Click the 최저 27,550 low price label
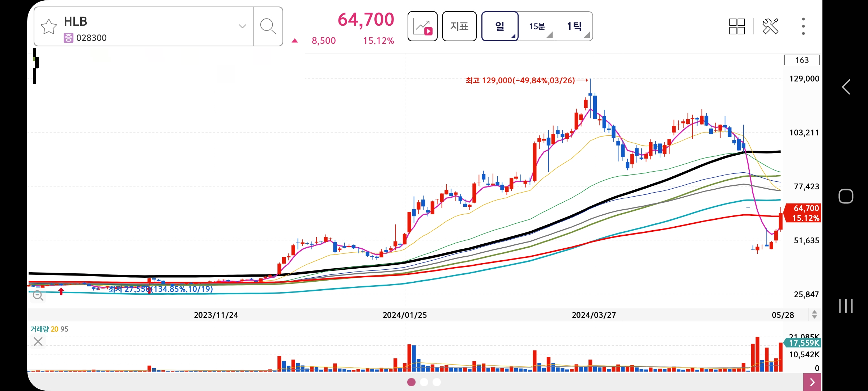Viewport: 868px width, 391px height. click(160, 289)
